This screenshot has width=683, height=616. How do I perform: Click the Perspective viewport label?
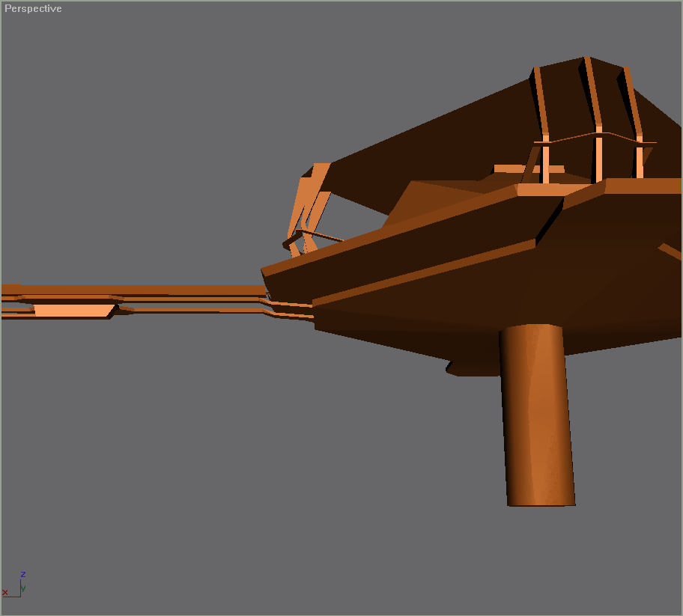tap(33, 8)
